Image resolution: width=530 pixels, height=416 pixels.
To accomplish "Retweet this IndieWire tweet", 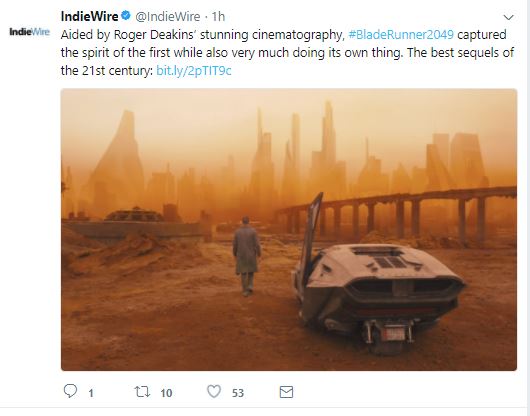I will click(x=142, y=392).
